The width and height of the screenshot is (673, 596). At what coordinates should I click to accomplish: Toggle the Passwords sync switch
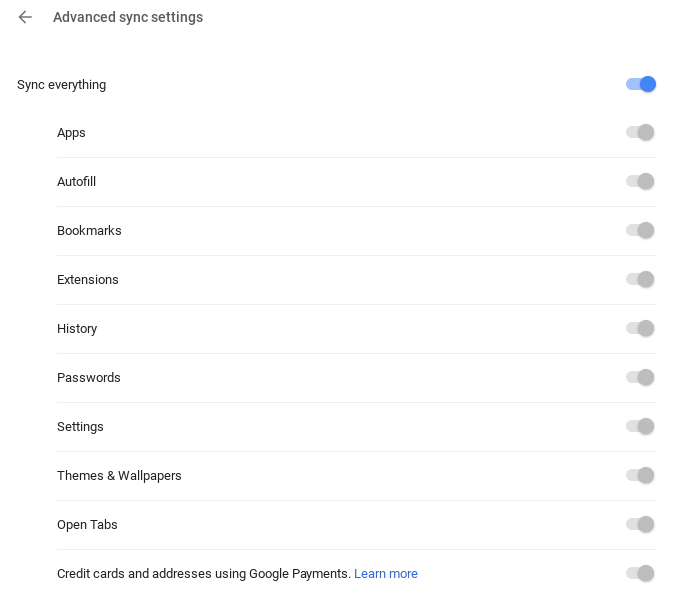640,377
